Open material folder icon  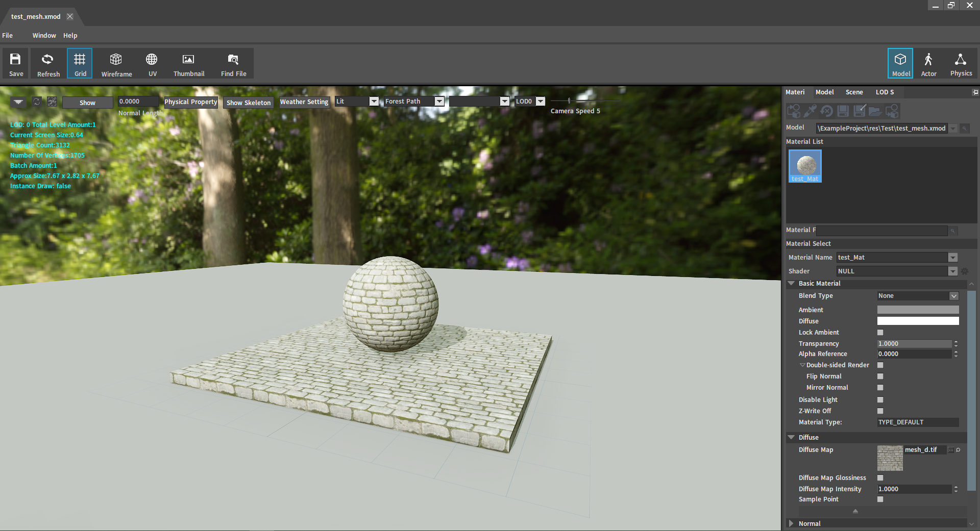coord(875,111)
